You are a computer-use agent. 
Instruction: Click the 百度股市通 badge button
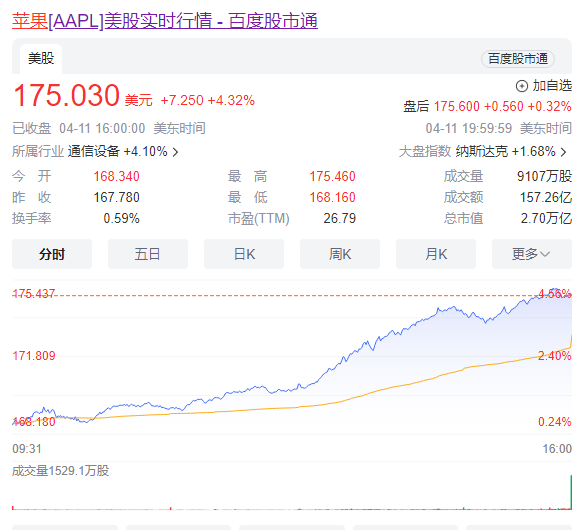pyautogui.click(x=518, y=59)
